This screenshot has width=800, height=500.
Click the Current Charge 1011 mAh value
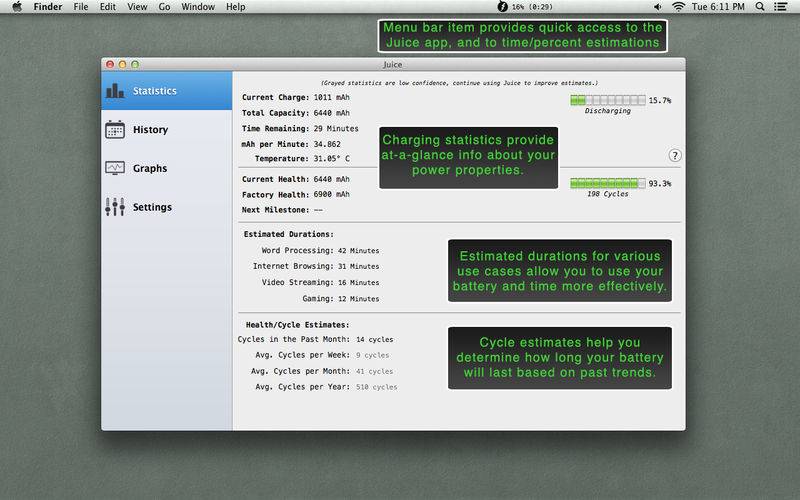[x=332, y=97]
